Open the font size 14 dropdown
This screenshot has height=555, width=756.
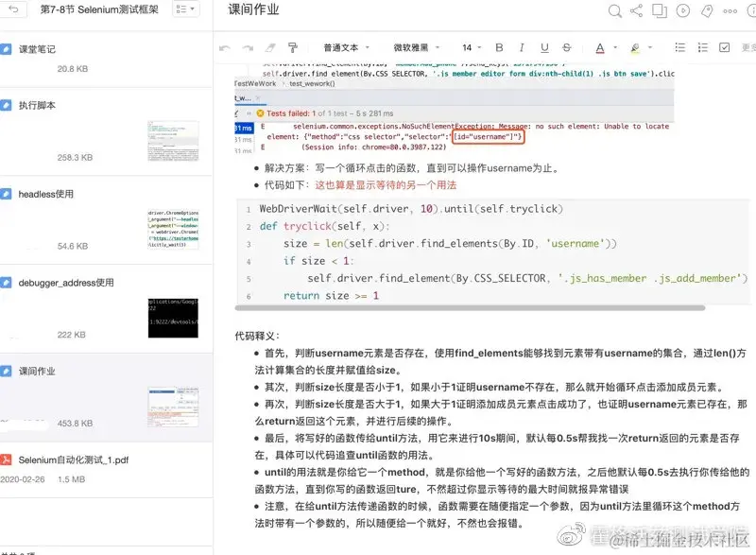tap(472, 47)
